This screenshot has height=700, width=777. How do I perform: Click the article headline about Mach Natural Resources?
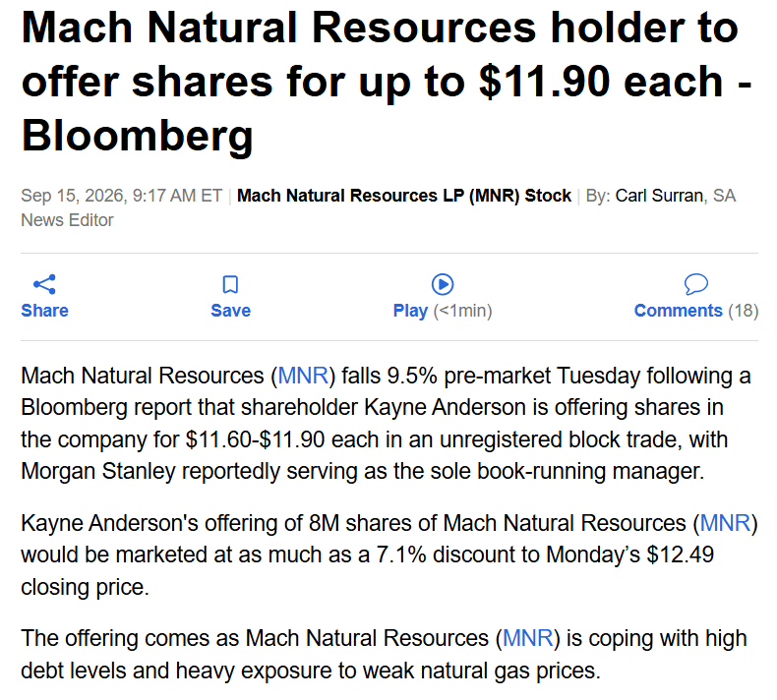[x=387, y=82]
